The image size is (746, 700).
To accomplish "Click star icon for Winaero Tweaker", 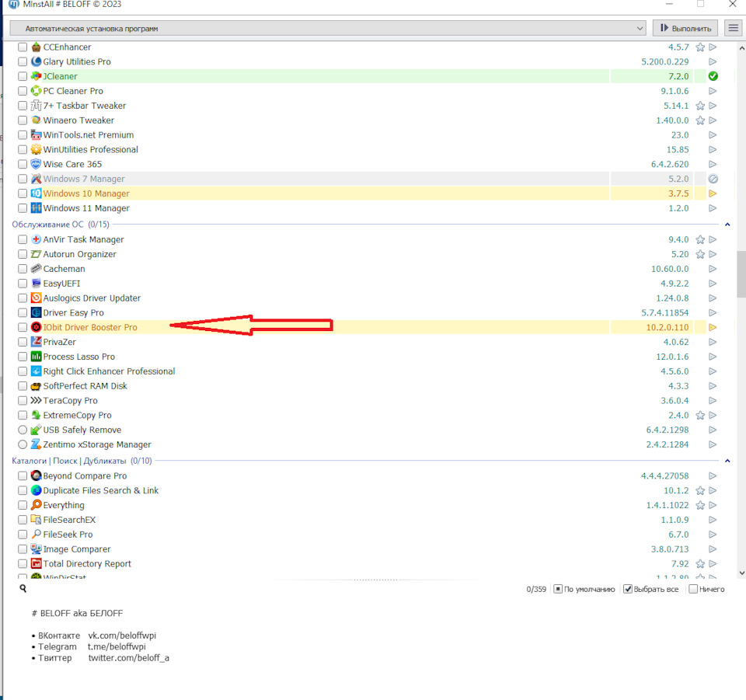I will click(700, 120).
